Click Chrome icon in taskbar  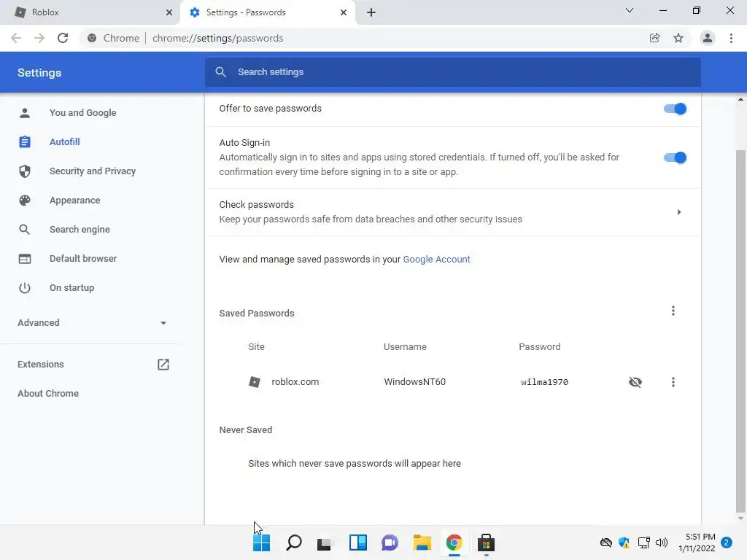454,542
